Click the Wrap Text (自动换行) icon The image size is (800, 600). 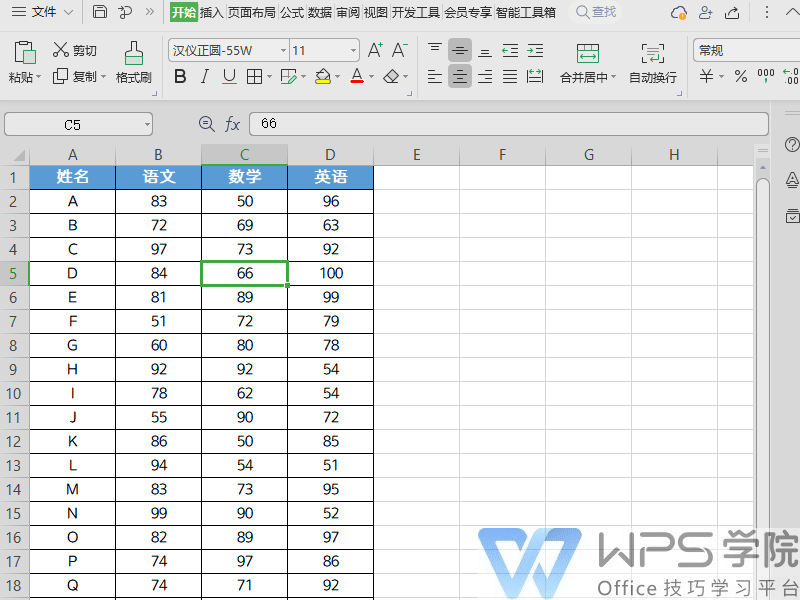[652, 54]
